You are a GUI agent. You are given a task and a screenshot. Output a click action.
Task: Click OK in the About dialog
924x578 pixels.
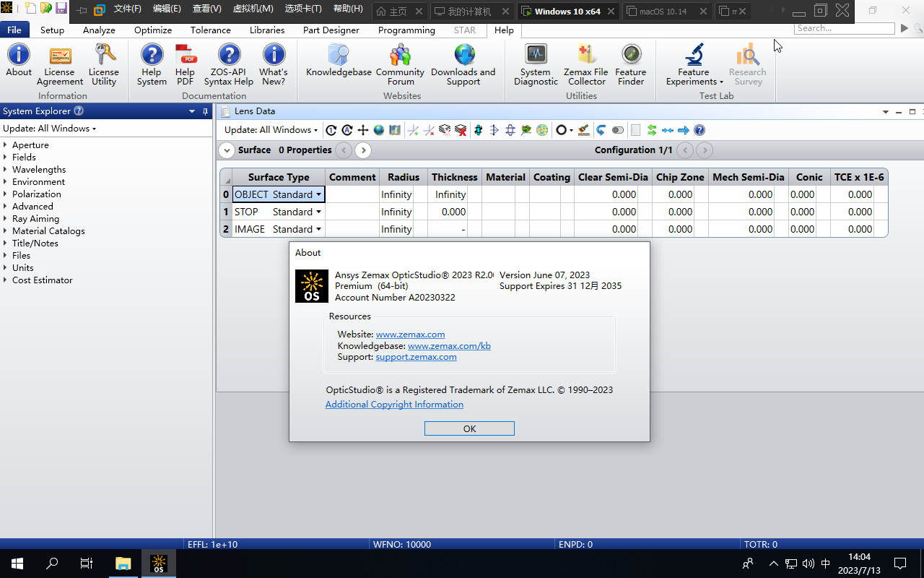[x=469, y=428]
